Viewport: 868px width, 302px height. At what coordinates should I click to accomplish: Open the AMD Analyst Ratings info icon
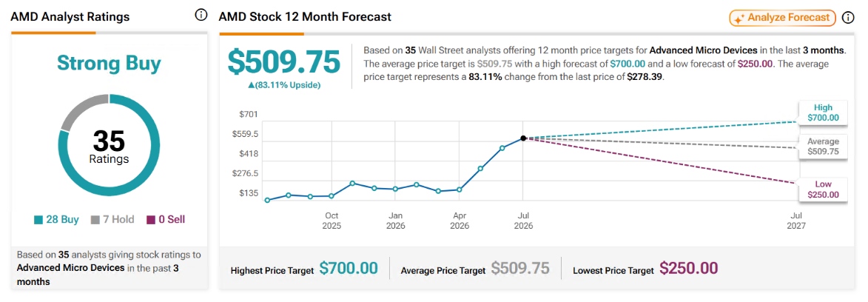coord(201,16)
